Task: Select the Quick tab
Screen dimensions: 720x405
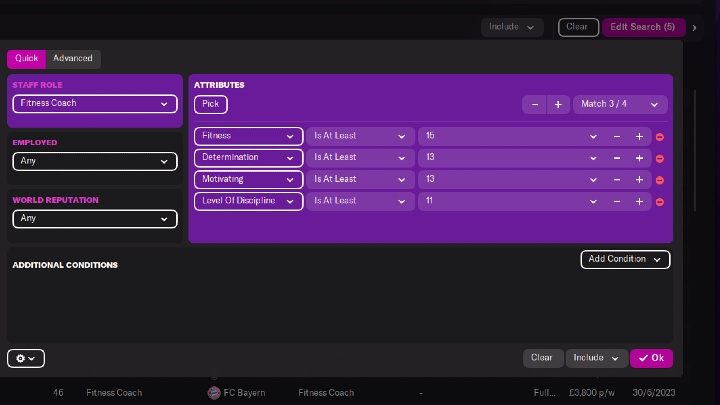Action: [x=26, y=59]
